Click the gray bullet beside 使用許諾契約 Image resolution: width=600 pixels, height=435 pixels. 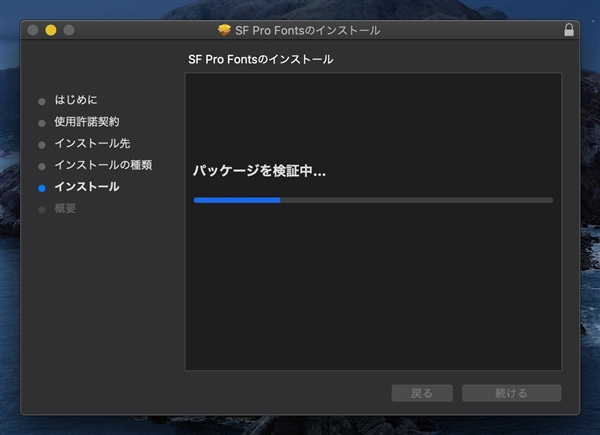42,123
